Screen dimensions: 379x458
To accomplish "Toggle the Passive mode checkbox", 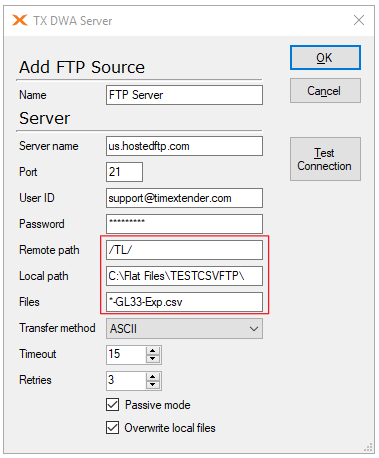I will coord(113,405).
